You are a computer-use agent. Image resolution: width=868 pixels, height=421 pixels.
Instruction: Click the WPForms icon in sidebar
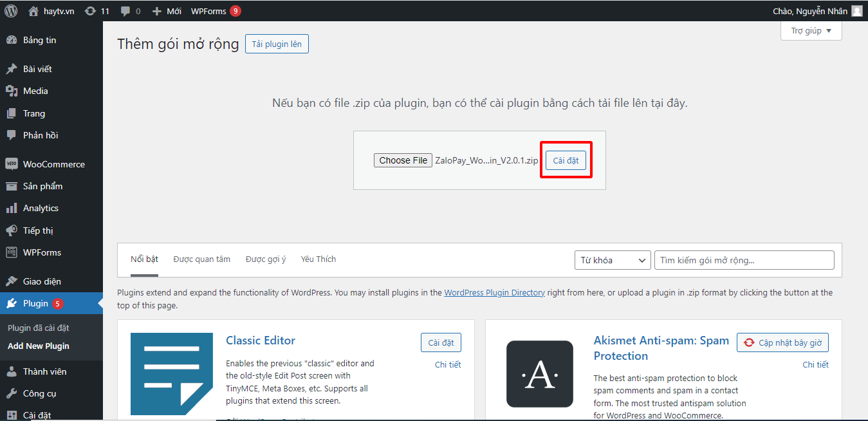[12, 252]
